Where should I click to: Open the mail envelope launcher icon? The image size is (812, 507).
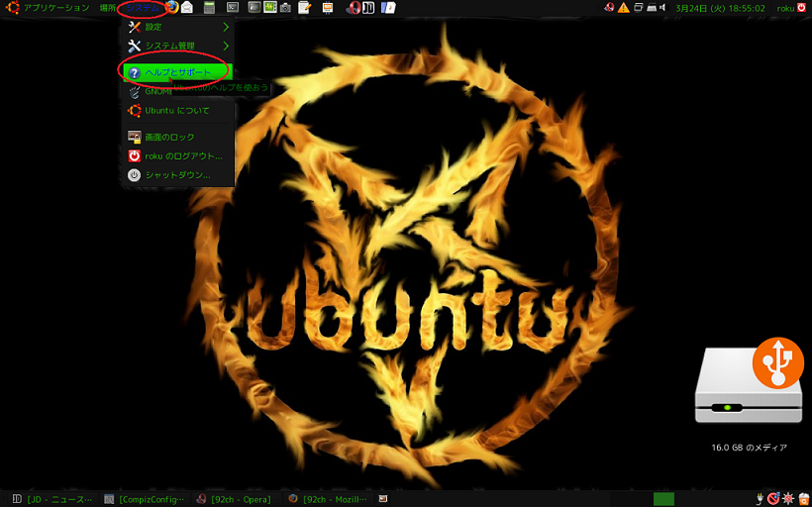187,8
